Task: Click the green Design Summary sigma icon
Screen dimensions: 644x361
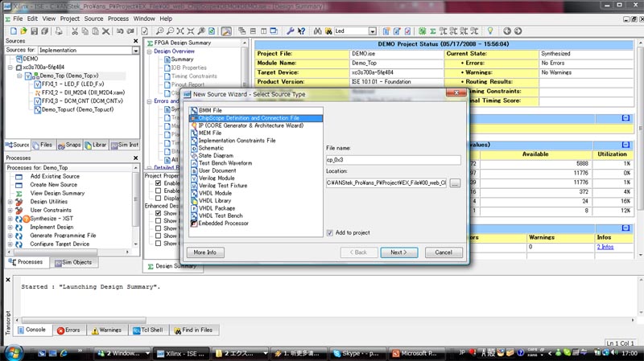Action: pyautogui.click(x=432, y=31)
